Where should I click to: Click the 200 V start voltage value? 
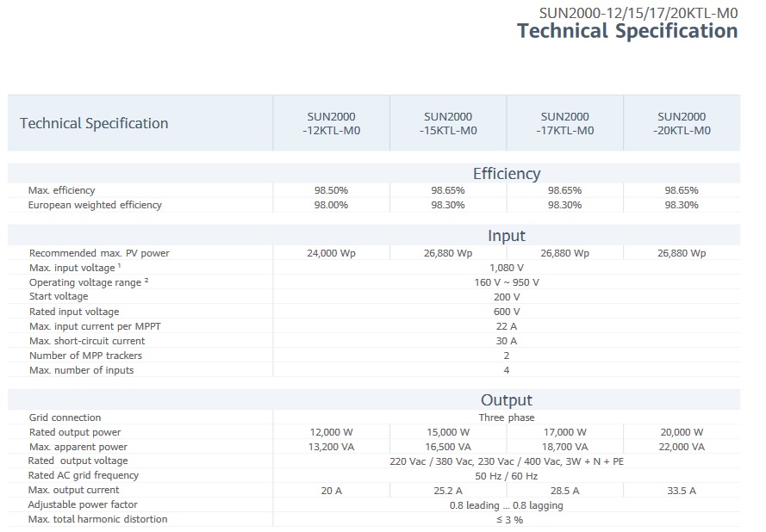(x=507, y=297)
